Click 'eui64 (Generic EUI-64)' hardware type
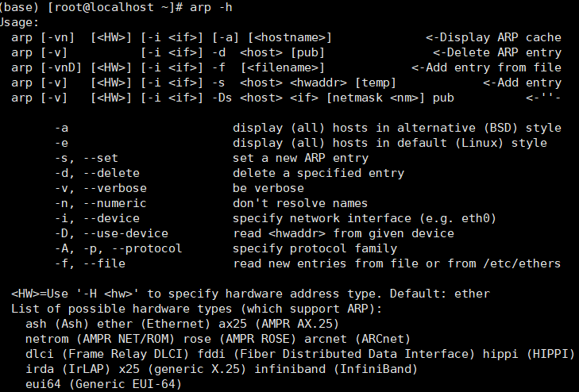The image size is (579, 392). pyautogui.click(x=104, y=384)
